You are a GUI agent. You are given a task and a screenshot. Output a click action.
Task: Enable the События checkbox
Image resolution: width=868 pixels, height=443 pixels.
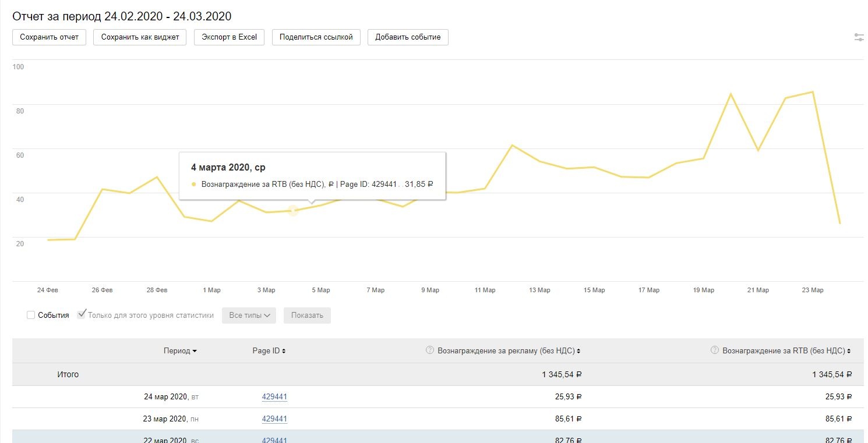pyautogui.click(x=31, y=315)
